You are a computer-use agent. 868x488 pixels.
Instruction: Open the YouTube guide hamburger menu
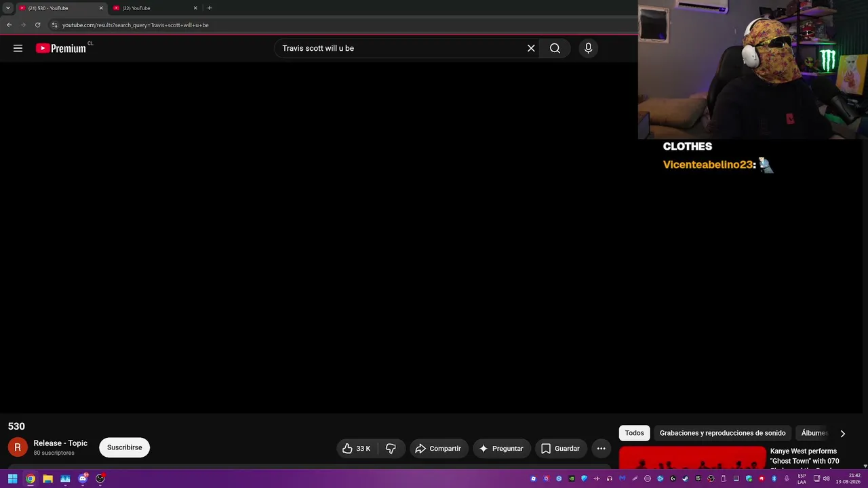pyautogui.click(x=18, y=48)
